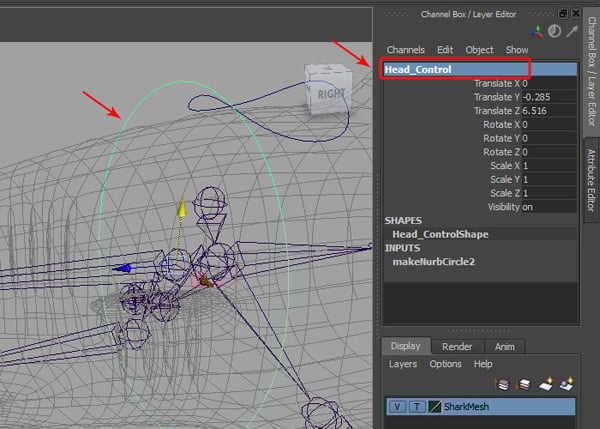Screen dimensions: 600x429
Task: Click the hyperbolic arrow icon in Channel Box
Action: [x=570, y=32]
